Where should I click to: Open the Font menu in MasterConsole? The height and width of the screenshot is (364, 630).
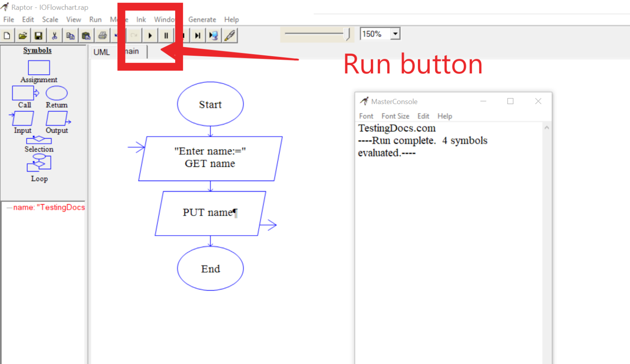(x=366, y=116)
